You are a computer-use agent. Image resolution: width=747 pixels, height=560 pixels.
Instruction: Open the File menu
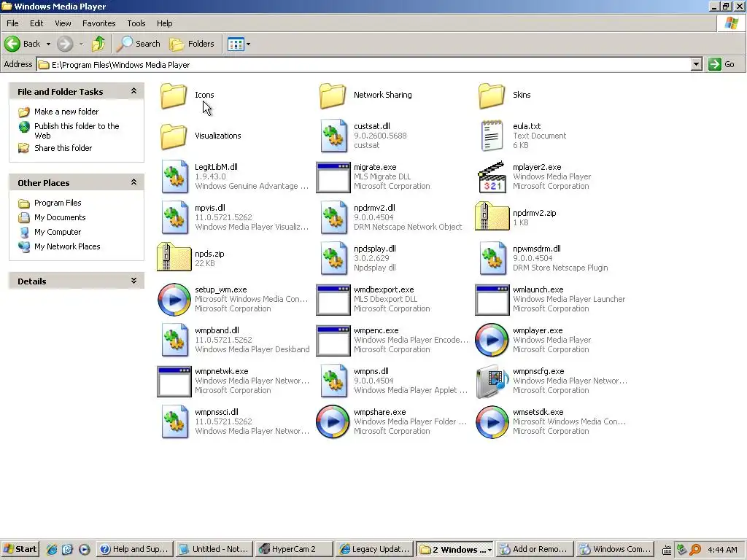click(12, 23)
